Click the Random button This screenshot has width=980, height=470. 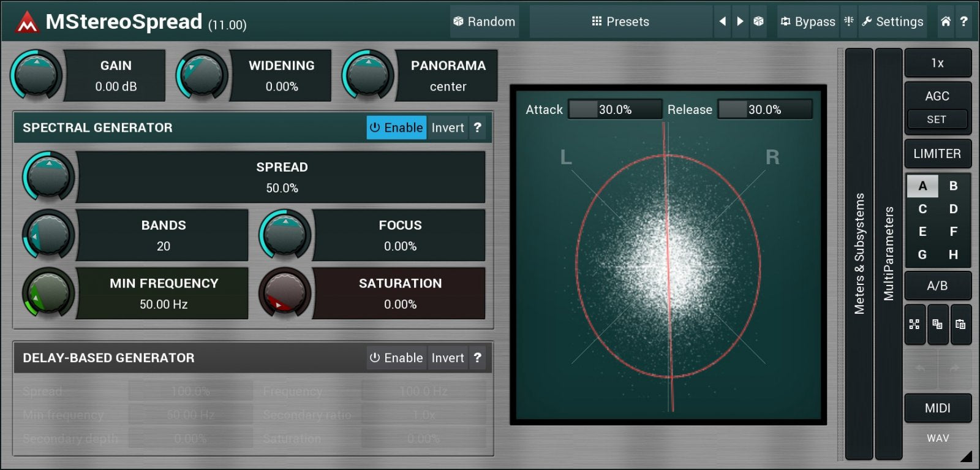pos(484,21)
